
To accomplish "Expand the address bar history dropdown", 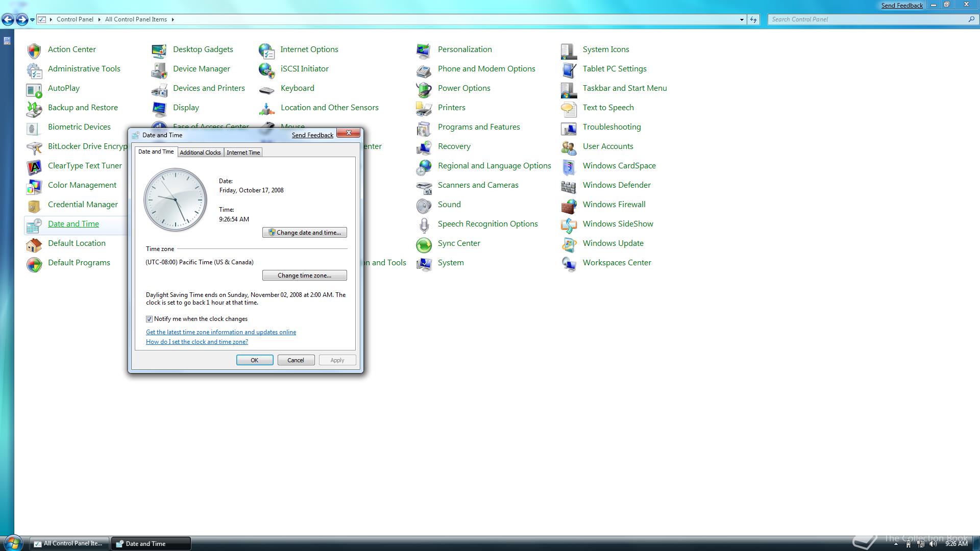I will (742, 19).
